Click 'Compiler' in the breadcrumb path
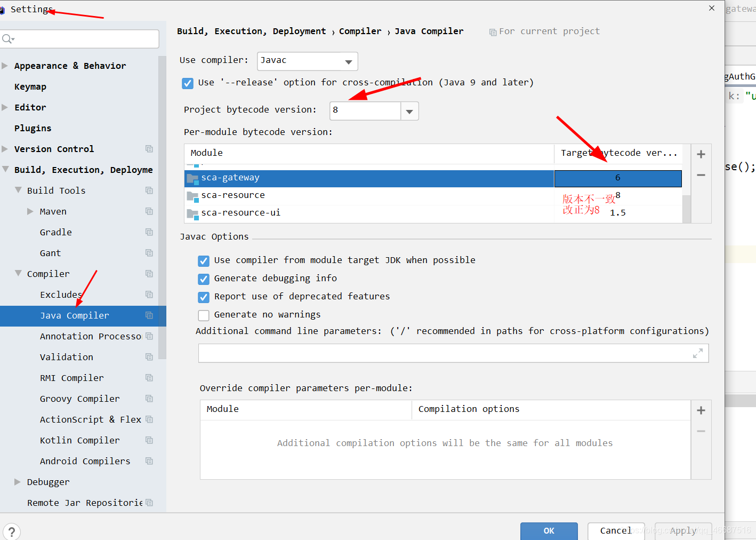This screenshot has height=540, width=756. pos(360,31)
